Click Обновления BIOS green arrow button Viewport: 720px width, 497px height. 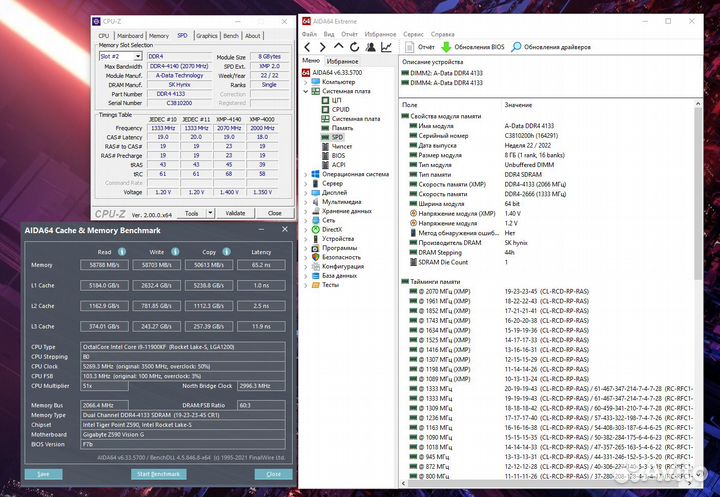click(473, 47)
